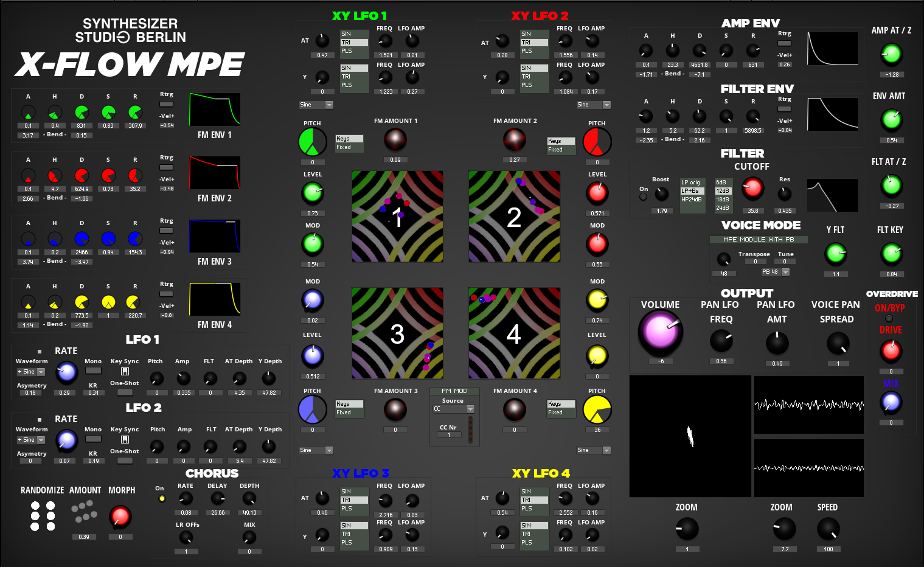
Task: Click the CC Nr value field
Action: (449, 435)
